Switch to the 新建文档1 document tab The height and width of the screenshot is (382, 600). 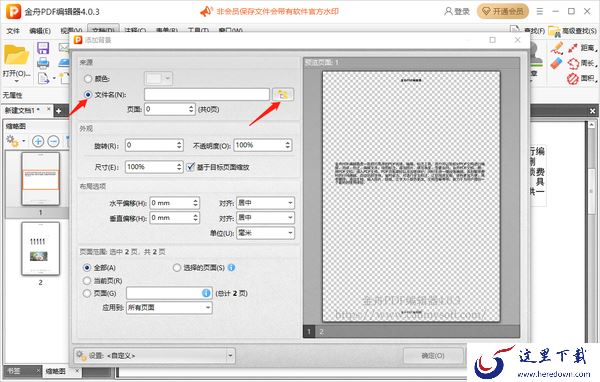22,110
